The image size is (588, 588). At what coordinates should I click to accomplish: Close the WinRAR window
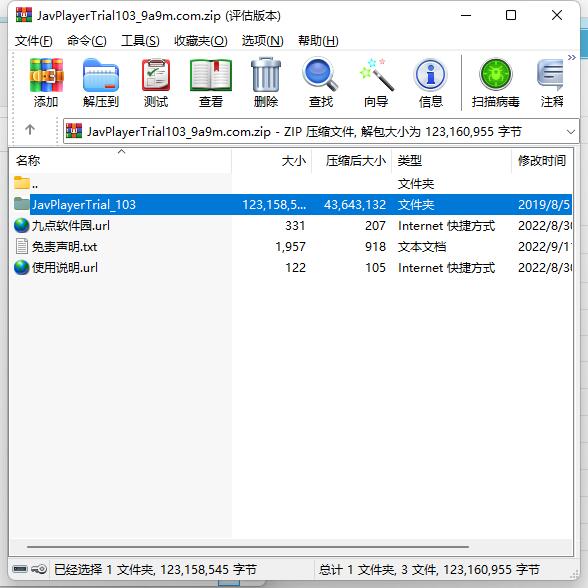click(x=557, y=15)
